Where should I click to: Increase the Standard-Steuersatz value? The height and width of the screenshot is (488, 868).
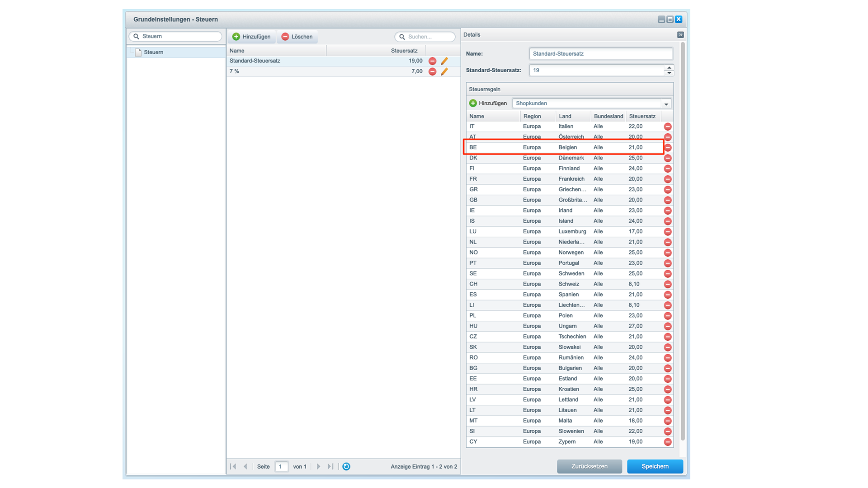[x=669, y=68]
